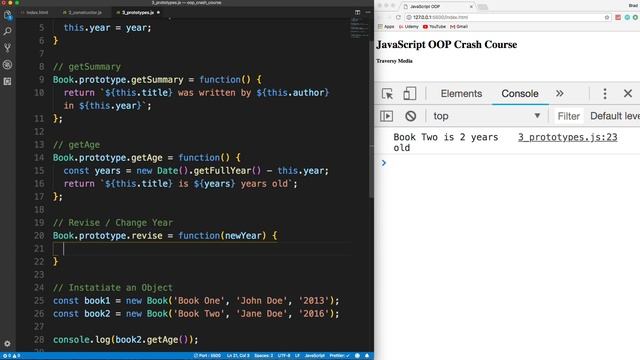Click the console.log statement on line 28

[125, 340]
